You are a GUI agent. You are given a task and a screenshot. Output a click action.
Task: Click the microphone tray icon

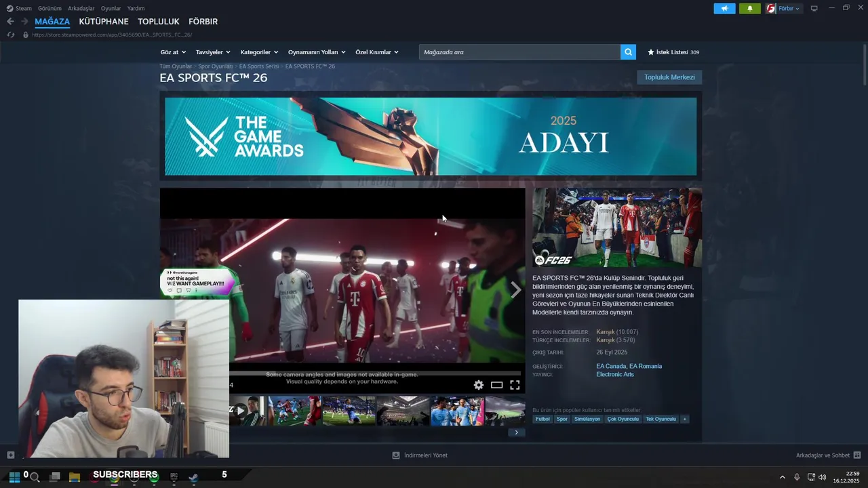coord(797,477)
